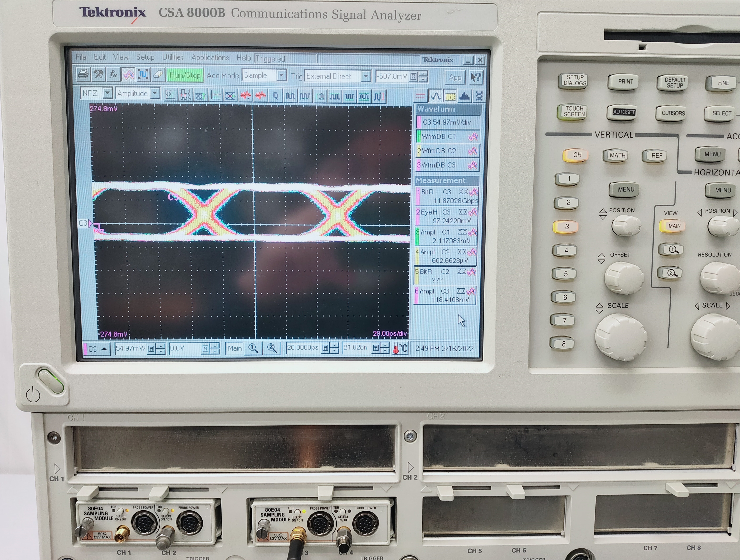Select measurement 5 BitR C2 readout
The height and width of the screenshot is (560, 740).
click(x=445, y=276)
